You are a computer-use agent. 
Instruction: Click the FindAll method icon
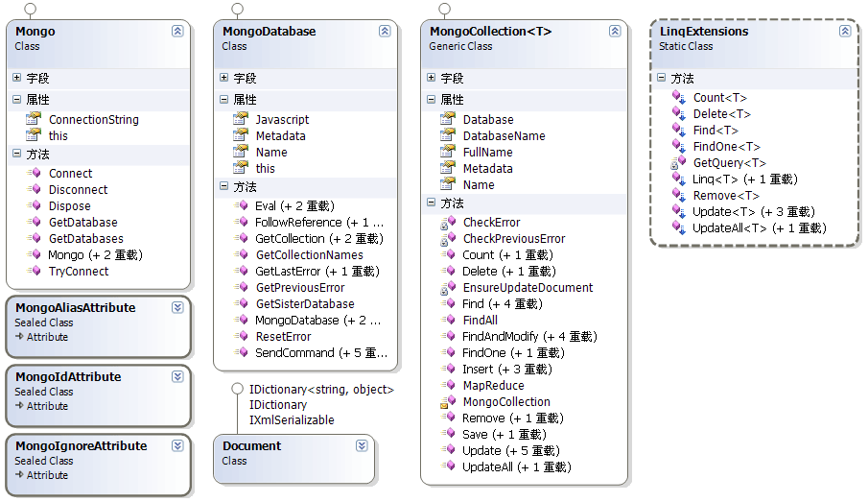coord(448,320)
